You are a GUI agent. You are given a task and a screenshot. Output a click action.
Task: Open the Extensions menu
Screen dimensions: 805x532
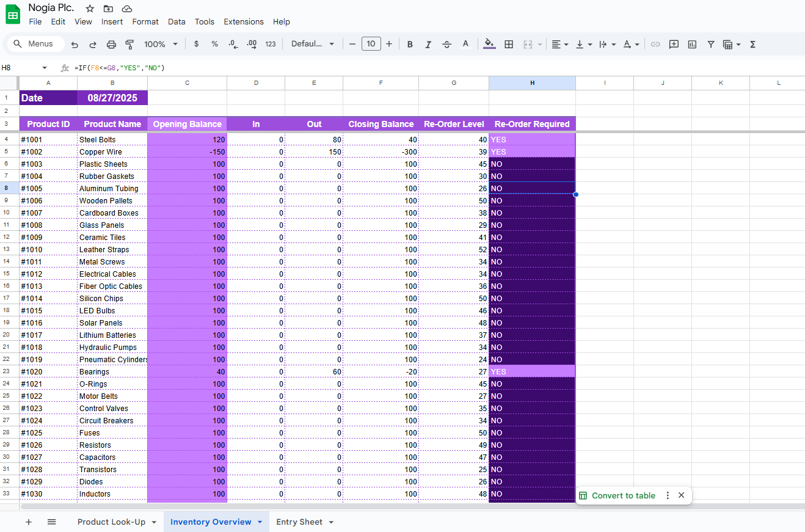click(243, 21)
